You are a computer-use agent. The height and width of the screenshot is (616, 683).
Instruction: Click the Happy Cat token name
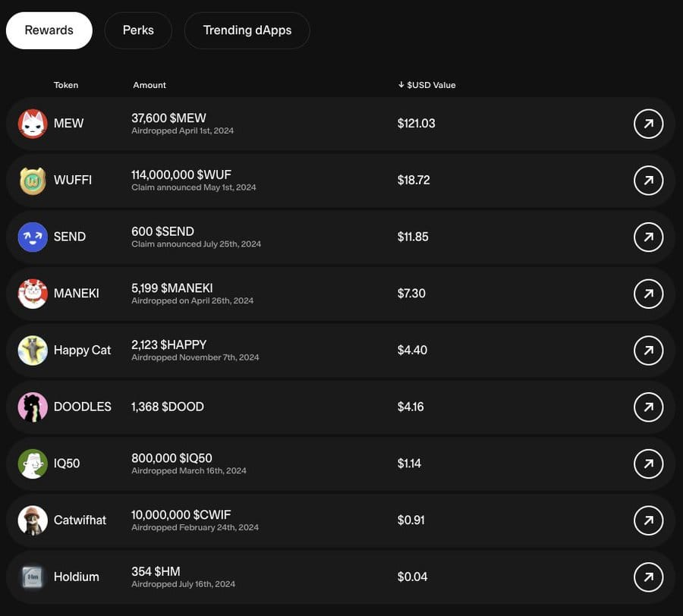pyautogui.click(x=82, y=350)
